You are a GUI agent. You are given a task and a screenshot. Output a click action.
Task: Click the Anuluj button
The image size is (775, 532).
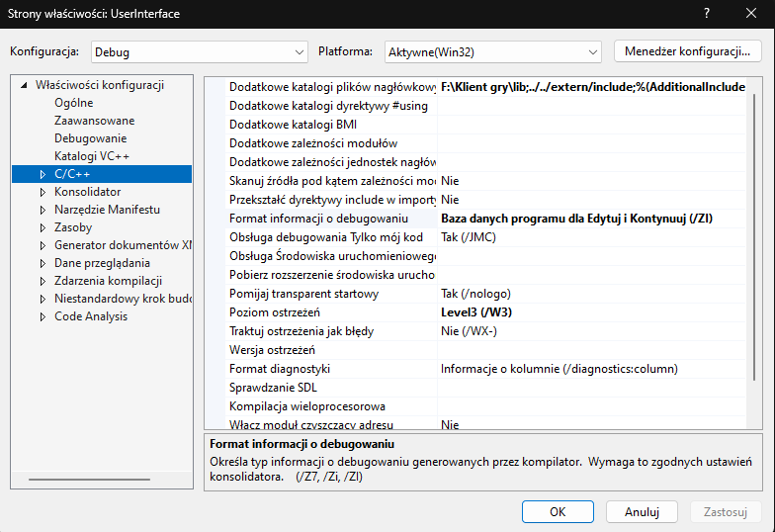(642, 511)
